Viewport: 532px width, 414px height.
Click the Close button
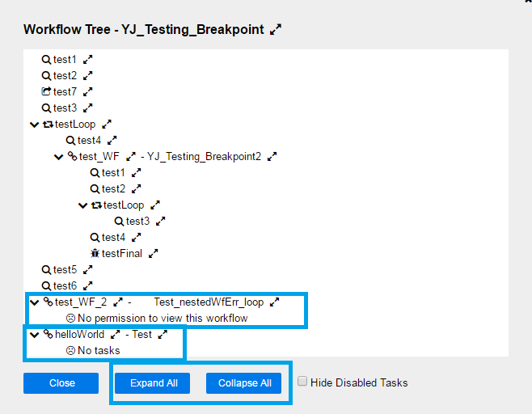coord(61,382)
